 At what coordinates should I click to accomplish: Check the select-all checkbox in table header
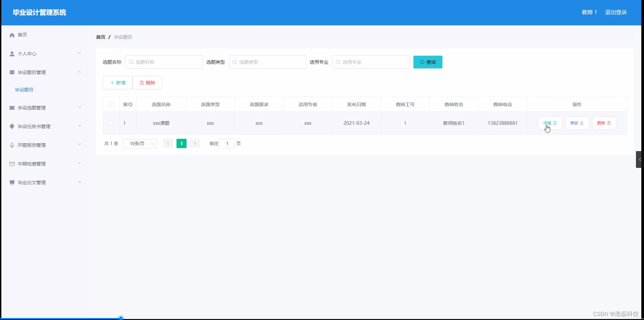pos(111,104)
